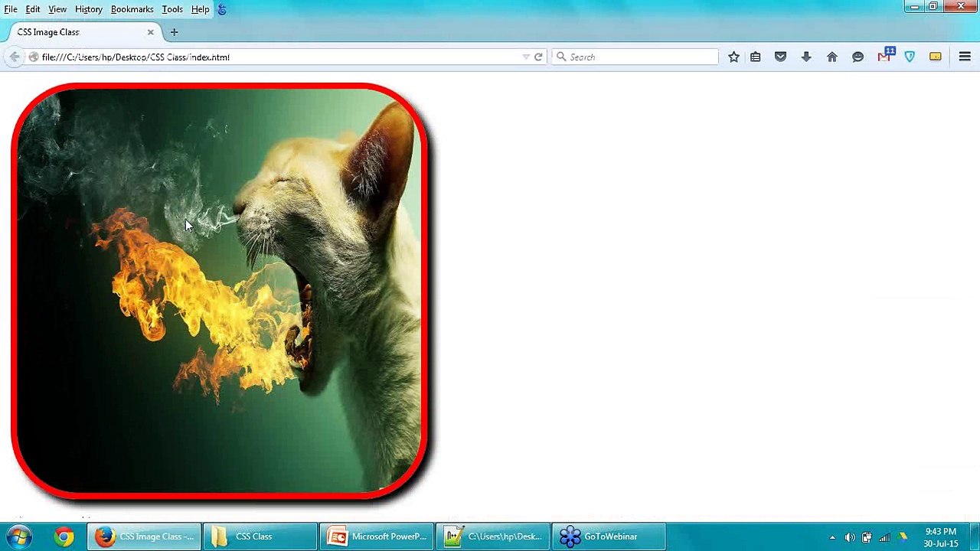Open the Tools menu

tap(172, 9)
